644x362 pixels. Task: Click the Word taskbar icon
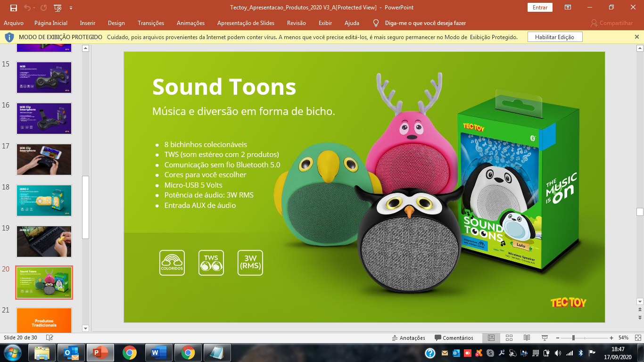tap(159, 353)
